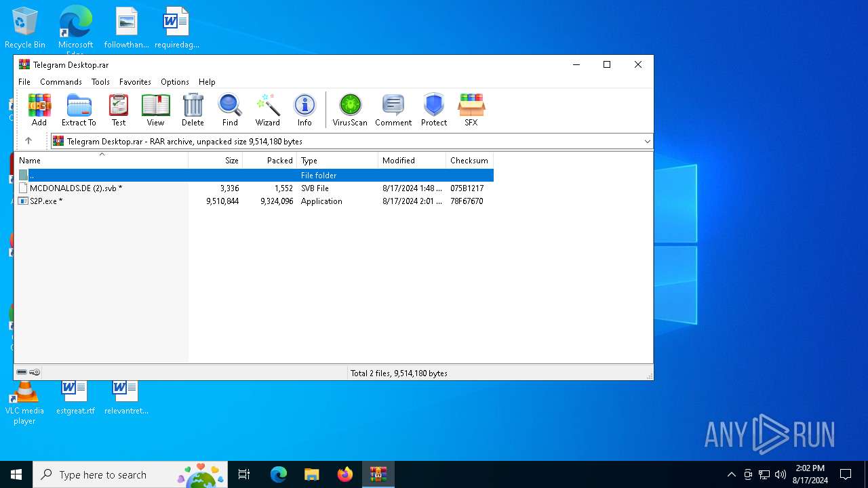
Task: Select the parent folder '..' row
Action: click(254, 175)
